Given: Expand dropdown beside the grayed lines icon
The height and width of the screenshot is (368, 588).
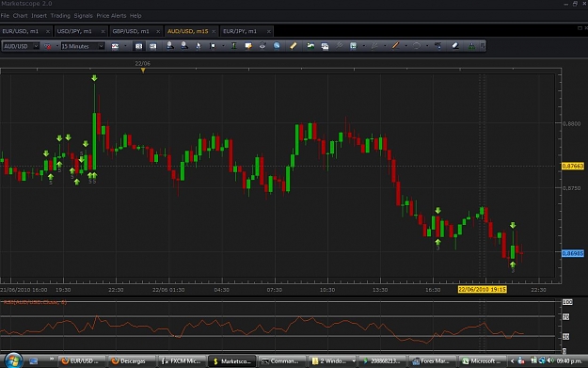Looking at the screenshot, I should 385,46.
